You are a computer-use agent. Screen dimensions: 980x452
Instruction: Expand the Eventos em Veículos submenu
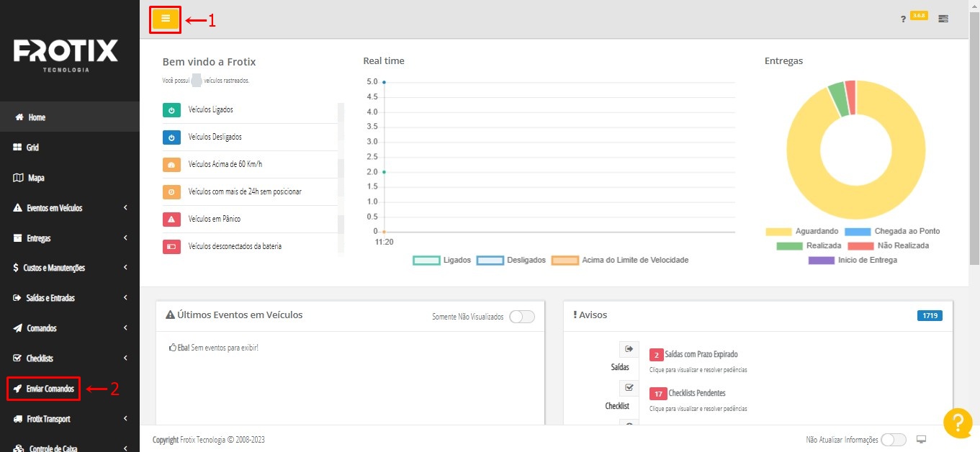70,208
